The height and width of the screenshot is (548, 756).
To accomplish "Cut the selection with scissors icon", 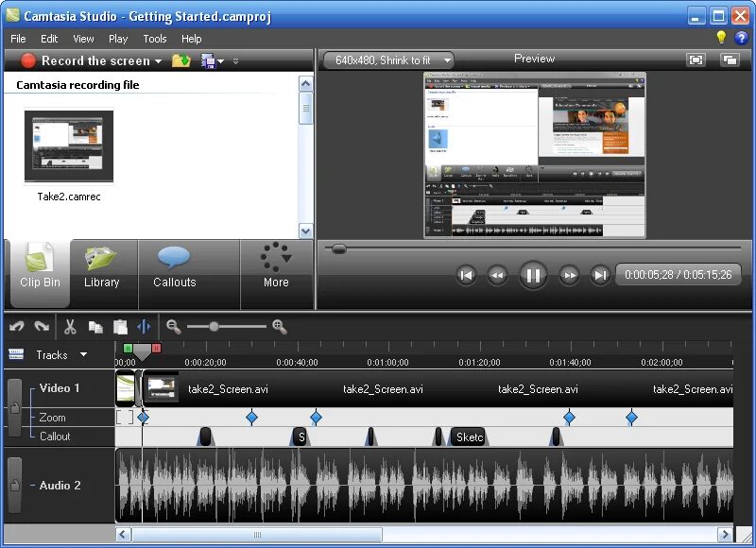I will [70, 327].
